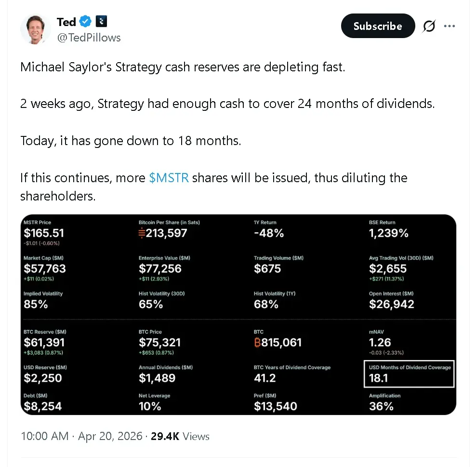The width and height of the screenshot is (476, 467).
Task: Open Grok via the slashed circle icon
Action: coord(429,27)
